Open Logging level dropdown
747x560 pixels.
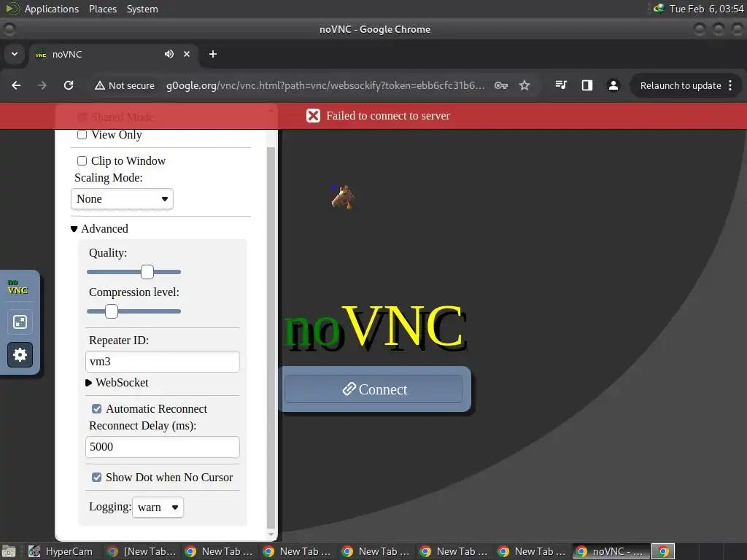click(158, 507)
